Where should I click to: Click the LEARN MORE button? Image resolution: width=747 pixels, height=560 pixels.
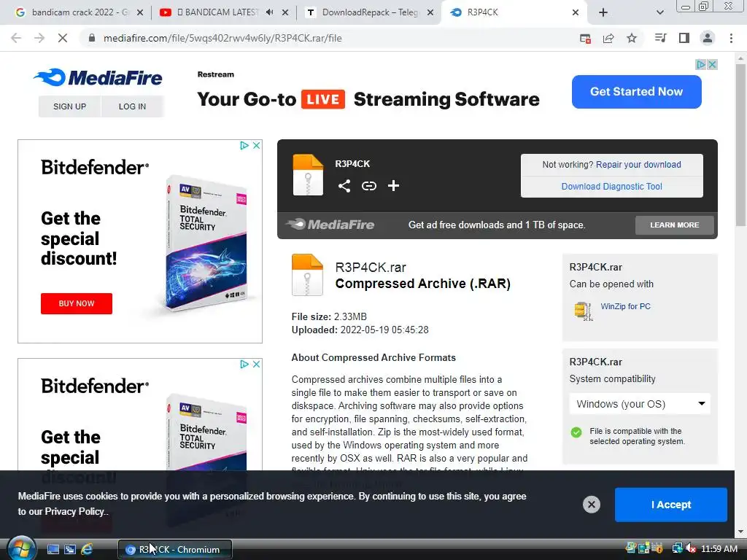coord(675,225)
